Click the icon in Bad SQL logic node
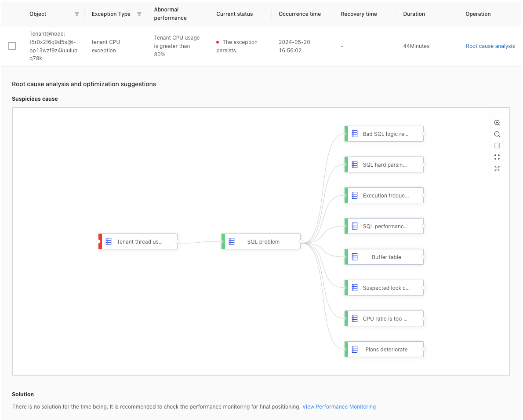Viewport: 523px width, 420px height. click(x=355, y=134)
